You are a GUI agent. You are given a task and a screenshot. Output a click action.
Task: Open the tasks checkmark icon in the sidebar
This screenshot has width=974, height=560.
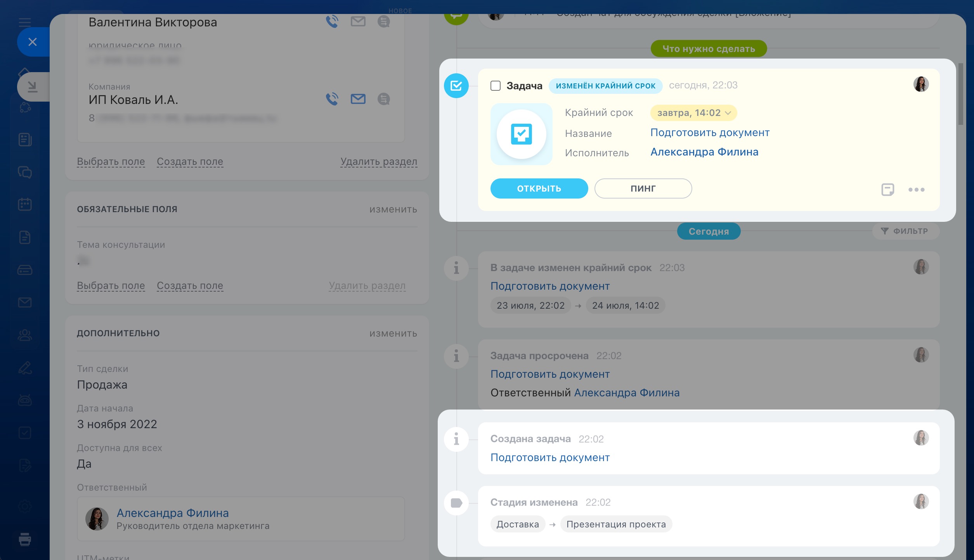point(25,432)
